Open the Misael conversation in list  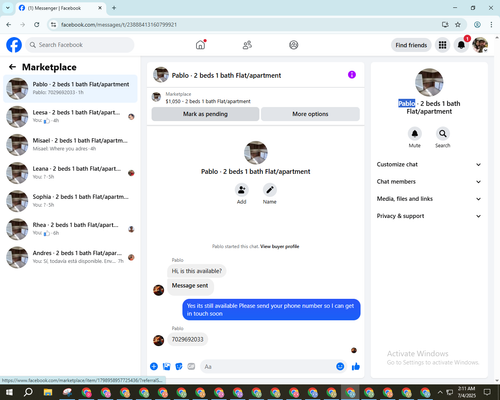point(70,145)
